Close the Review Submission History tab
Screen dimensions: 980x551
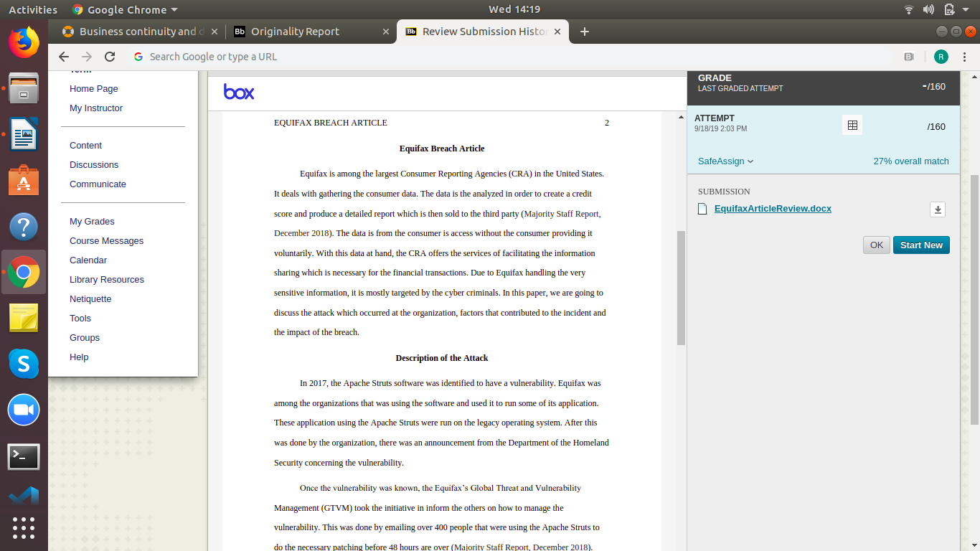(x=557, y=32)
